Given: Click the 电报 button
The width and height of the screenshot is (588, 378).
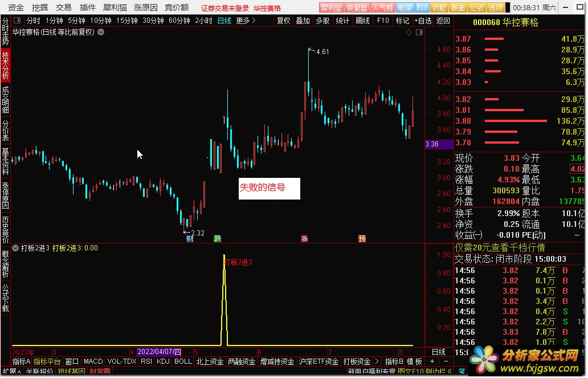Looking at the screenshot, I should coord(405,8).
